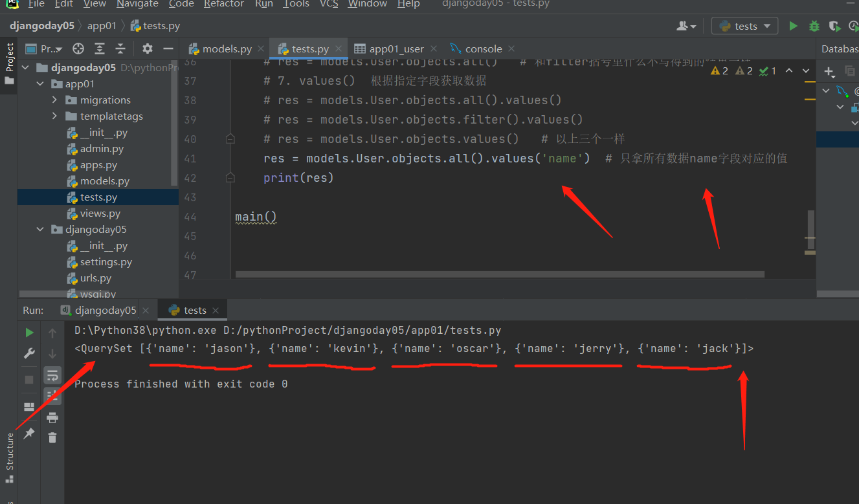Expand the migrations folder
Image resolution: width=859 pixels, height=504 pixels.
coord(54,100)
